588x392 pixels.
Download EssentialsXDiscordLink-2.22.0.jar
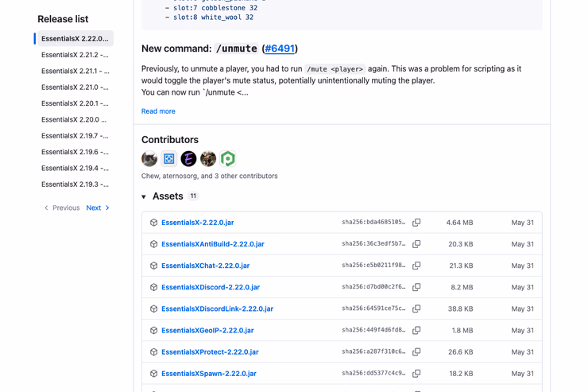pyautogui.click(x=217, y=309)
